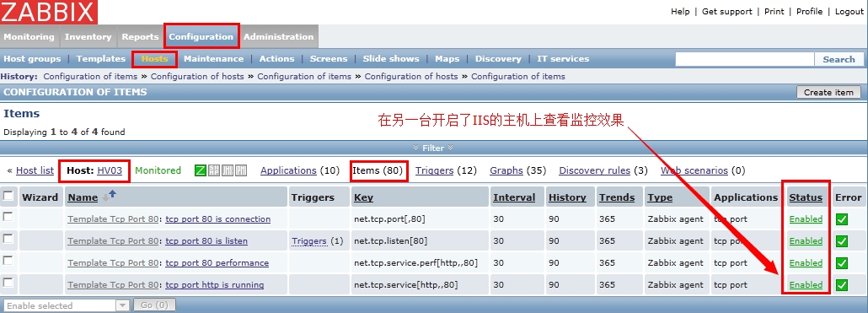868x313 pixels.
Task: Check the box for tcp port 80 is connection
Action: tap(8, 217)
